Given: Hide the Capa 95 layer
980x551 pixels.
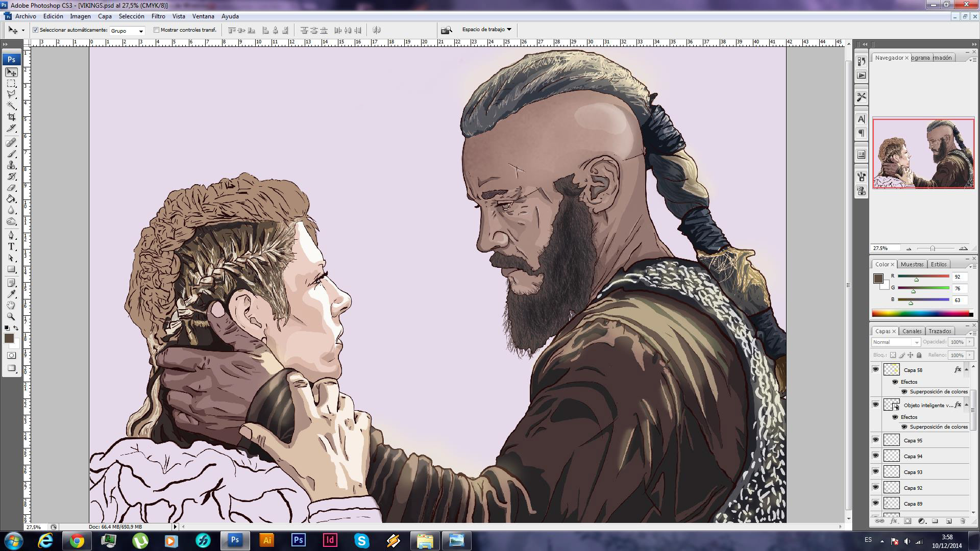Looking at the screenshot, I should pos(876,440).
